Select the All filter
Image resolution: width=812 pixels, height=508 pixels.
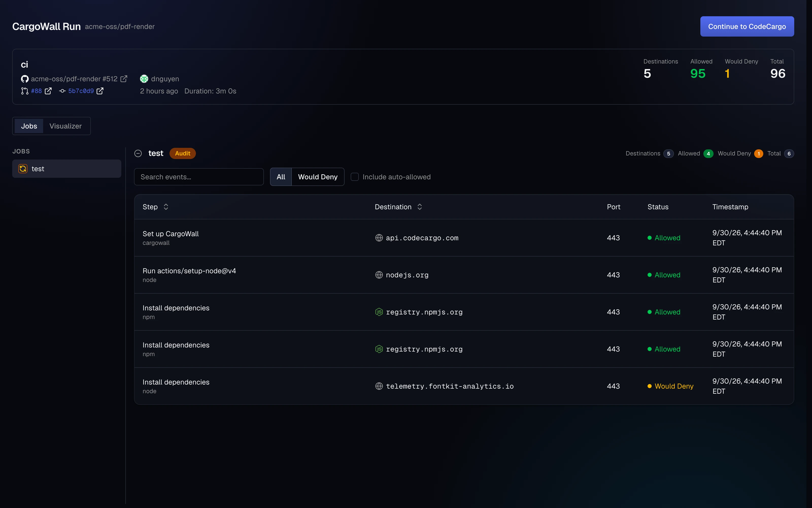[x=281, y=177]
